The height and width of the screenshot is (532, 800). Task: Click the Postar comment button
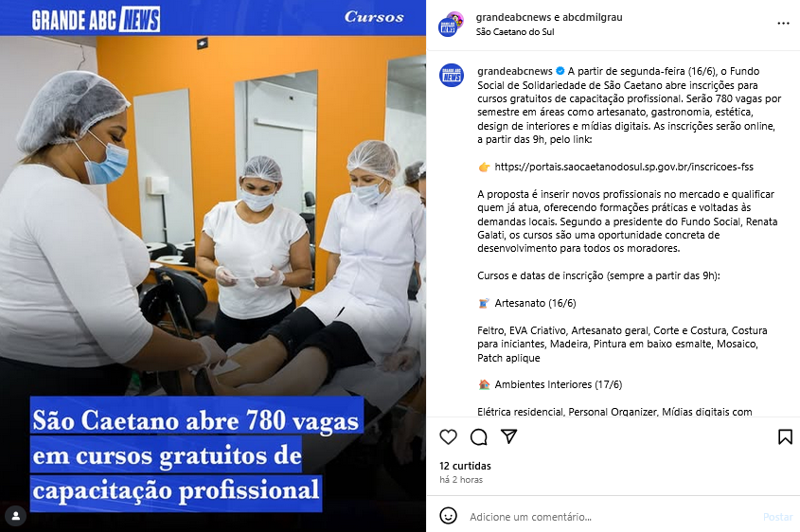pos(777,517)
